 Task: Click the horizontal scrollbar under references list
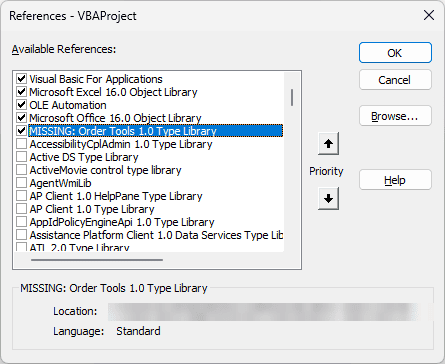(97, 260)
